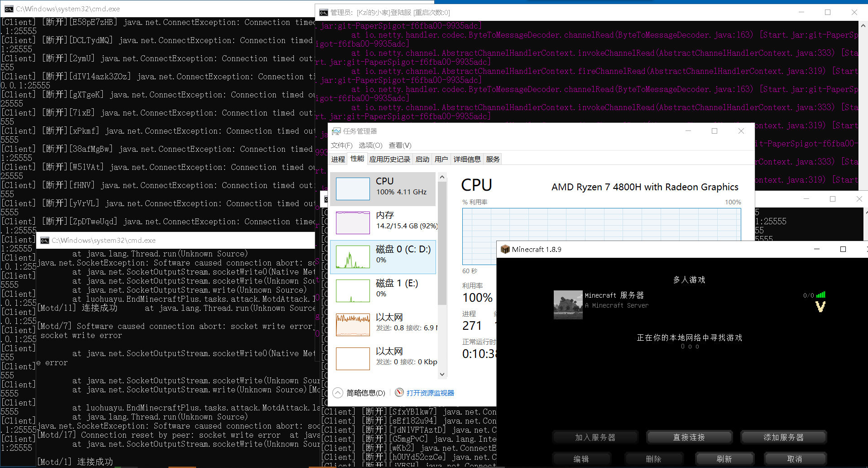Select the CPU performance graph thumbnail
This screenshot has height=468, width=868.
click(353, 189)
